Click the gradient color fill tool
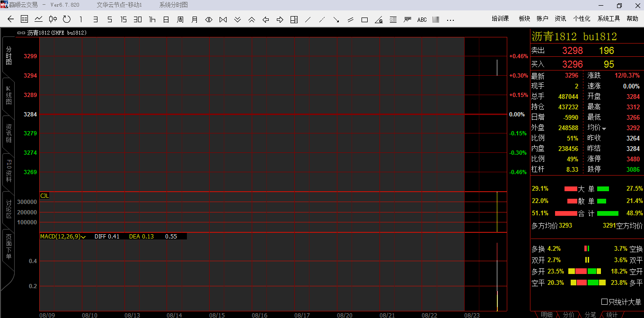Screen dimensions: 644x318 436,20
